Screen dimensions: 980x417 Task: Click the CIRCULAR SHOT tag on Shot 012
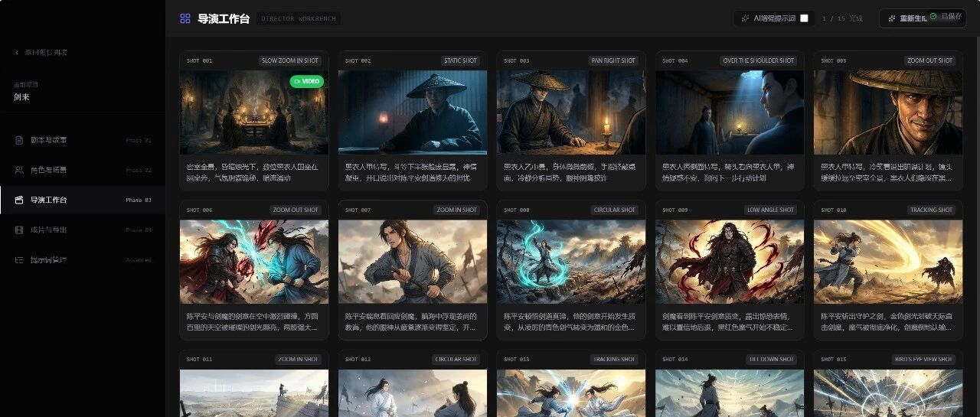click(457, 359)
